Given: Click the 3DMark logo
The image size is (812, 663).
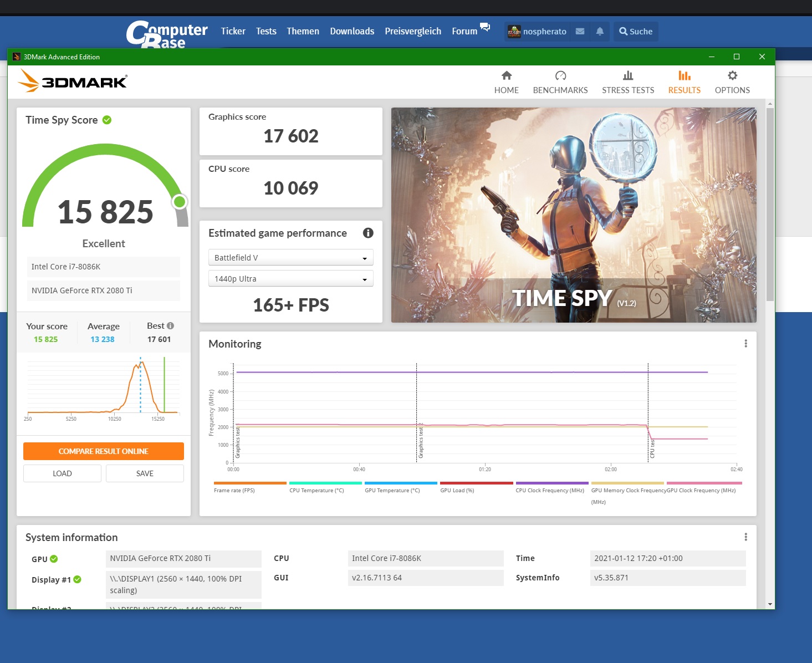Looking at the screenshot, I should tap(73, 81).
